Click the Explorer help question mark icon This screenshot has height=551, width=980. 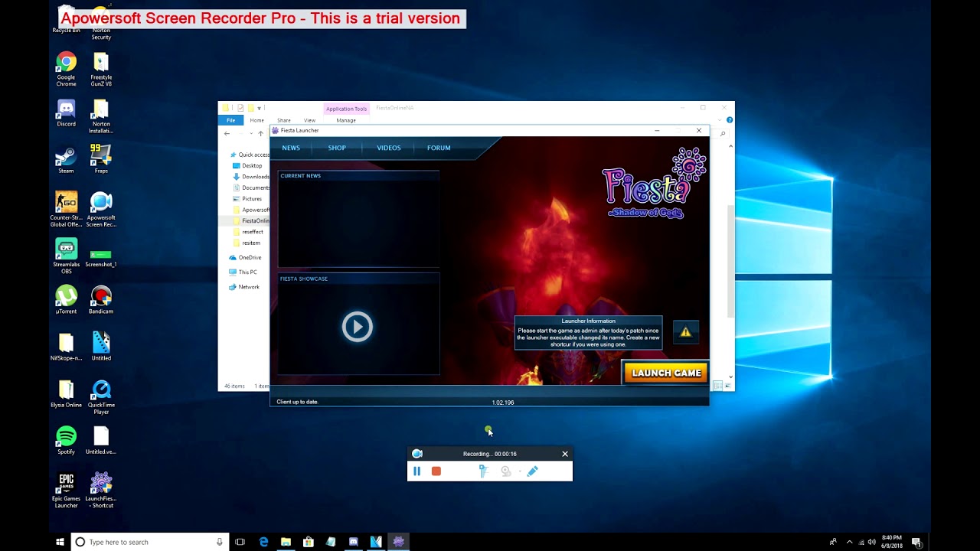click(729, 120)
